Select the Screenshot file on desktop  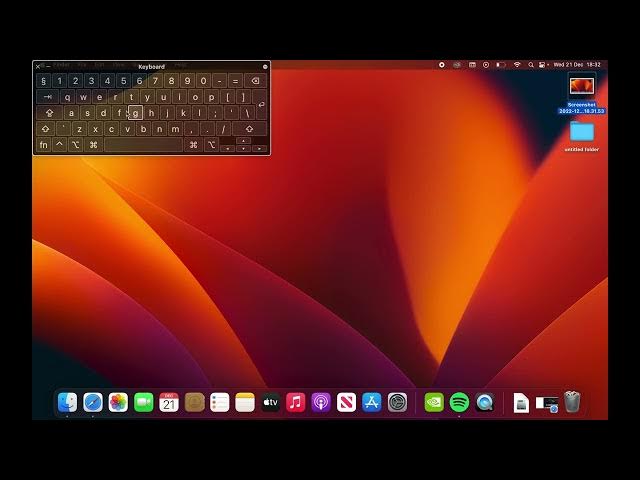point(582,94)
